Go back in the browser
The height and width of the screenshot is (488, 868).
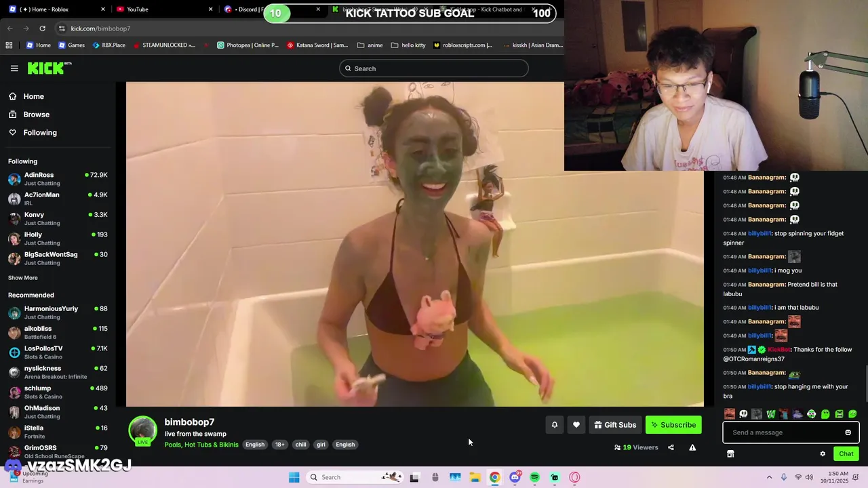(x=9, y=28)
